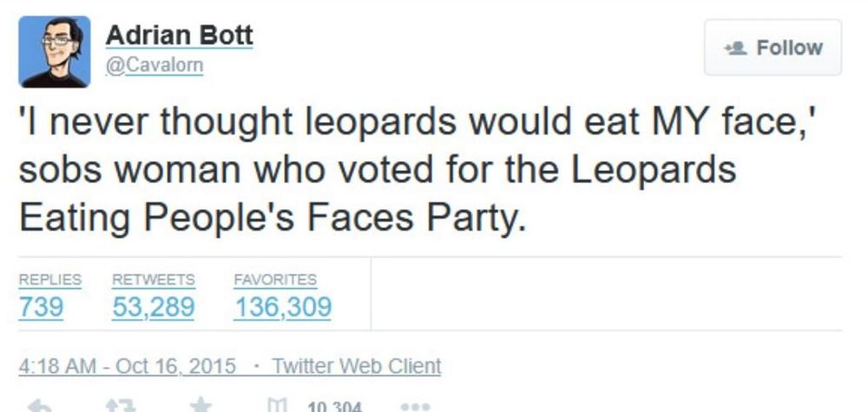Click the Twitter Web Client source link
The width and height of the screenshot is (868, 412).
(x=356, y=366)
